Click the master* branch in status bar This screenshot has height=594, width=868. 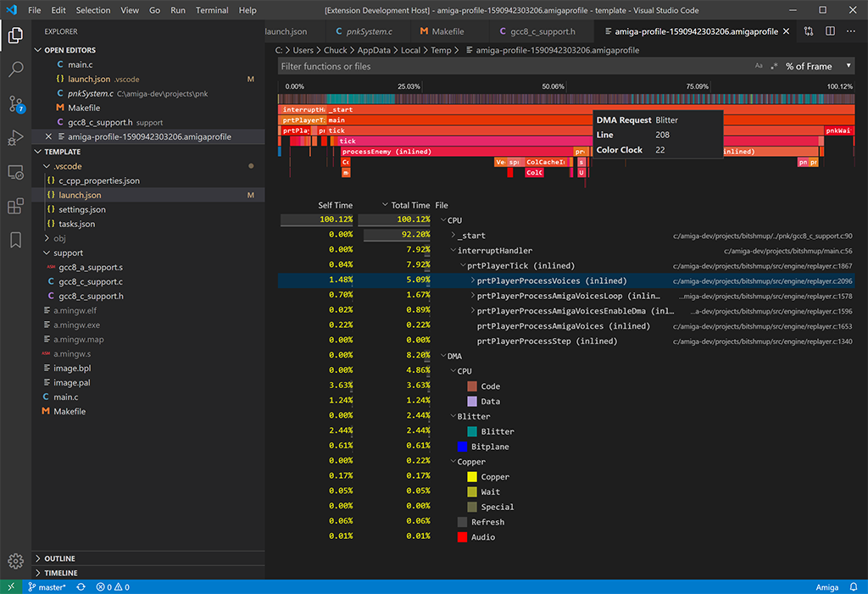pos(47,587)
